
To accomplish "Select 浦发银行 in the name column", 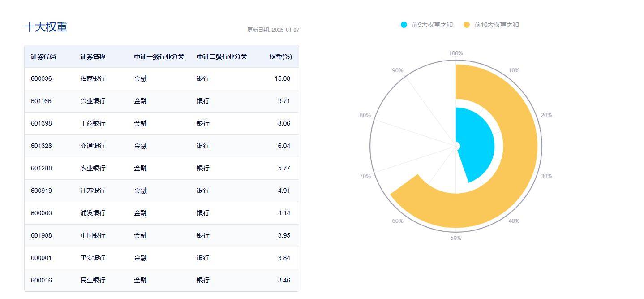I will click(x=93, y=213).
